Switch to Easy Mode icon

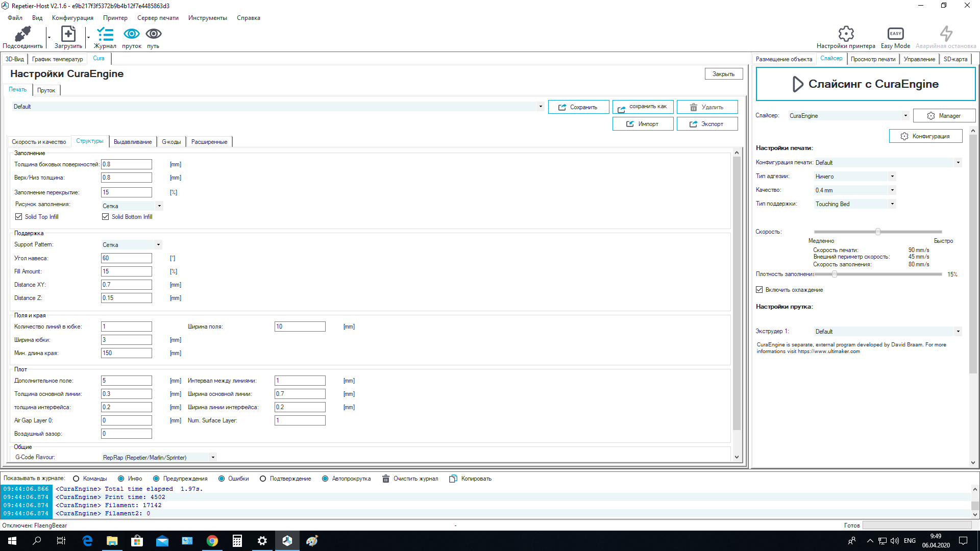[895, 34]
